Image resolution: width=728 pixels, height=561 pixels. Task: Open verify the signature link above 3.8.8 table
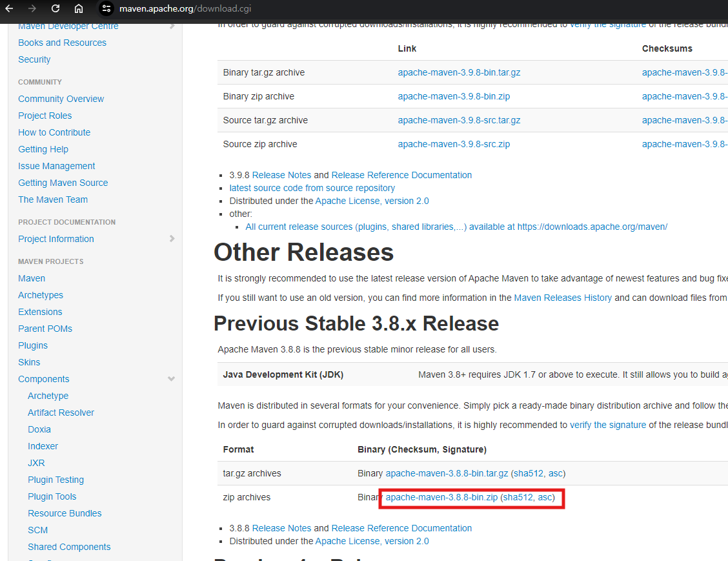[608, 425]
